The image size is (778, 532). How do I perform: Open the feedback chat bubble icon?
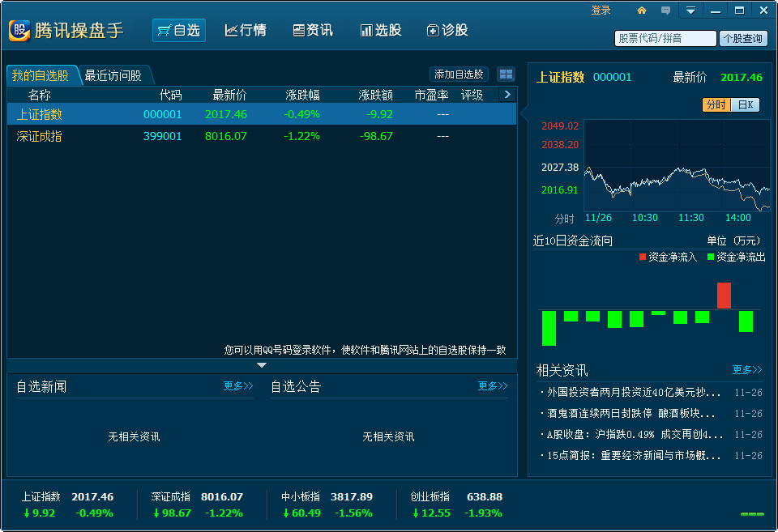(x=666, y=11)
